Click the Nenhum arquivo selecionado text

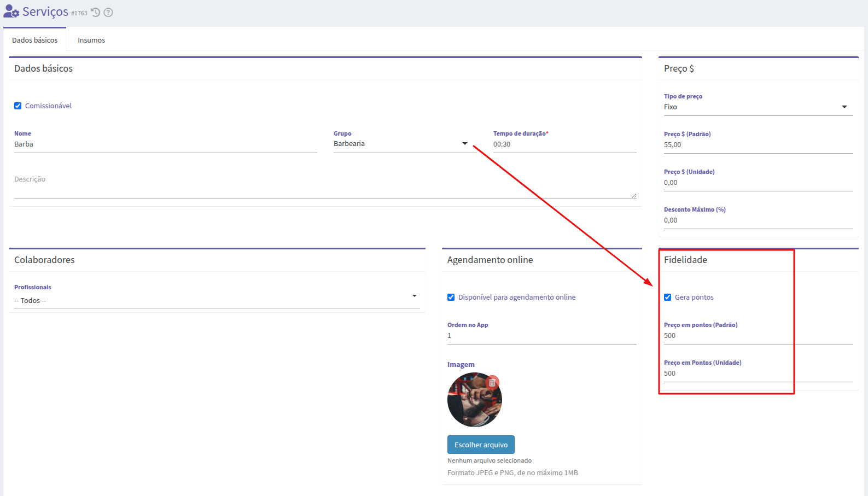[x=490, y=460]
